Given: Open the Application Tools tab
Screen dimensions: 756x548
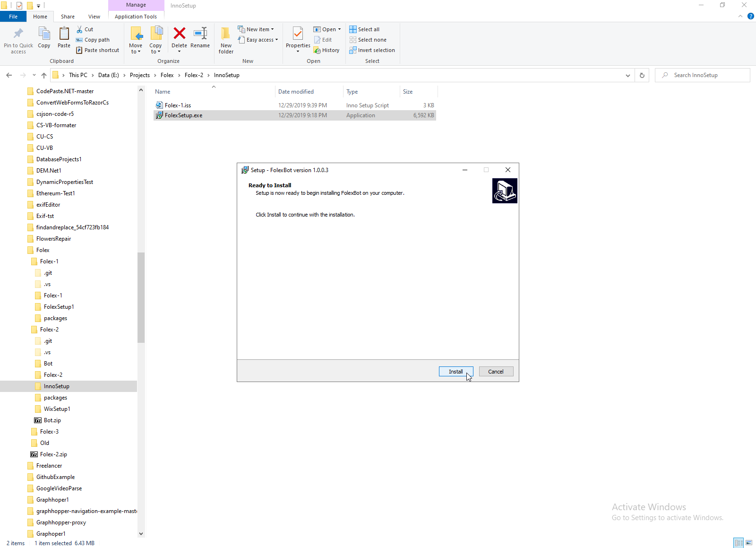Looking at the screenshot, I should click(136, 17).
